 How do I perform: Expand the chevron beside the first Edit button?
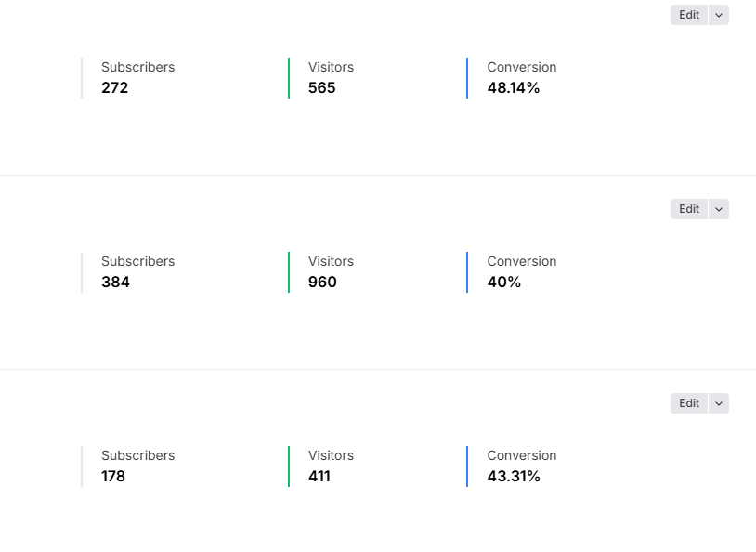pyautogui.click(x=719, y=15)
